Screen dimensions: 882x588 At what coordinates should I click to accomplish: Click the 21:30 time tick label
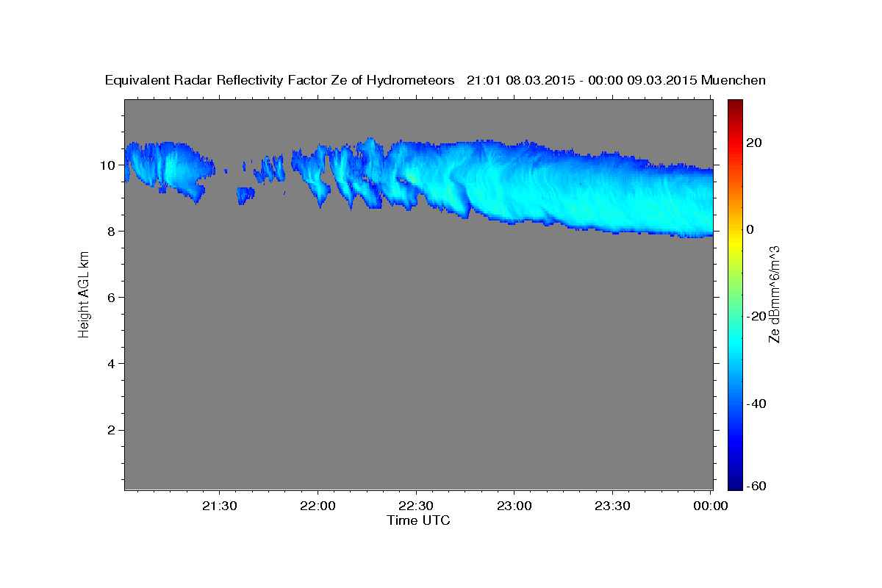[x=219, y=506]
